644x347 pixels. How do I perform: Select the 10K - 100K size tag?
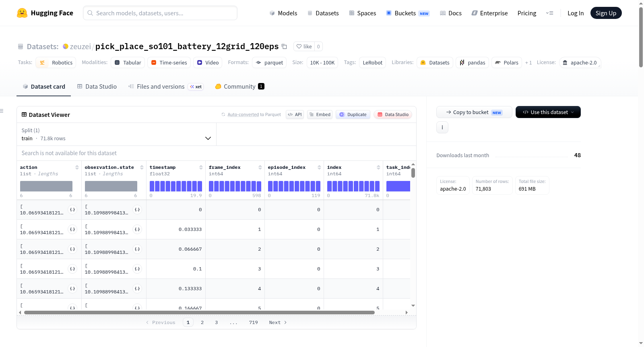(322, 62)
